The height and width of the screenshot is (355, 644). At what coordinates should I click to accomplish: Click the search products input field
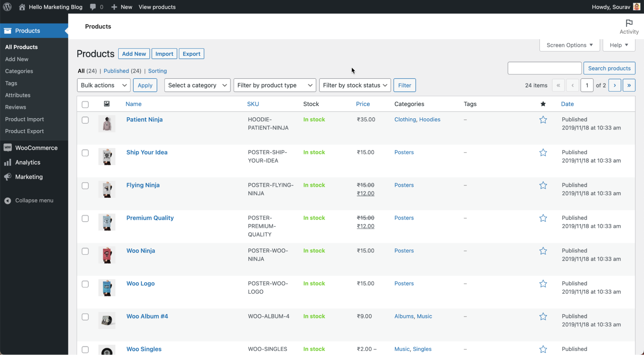[544, 68]
